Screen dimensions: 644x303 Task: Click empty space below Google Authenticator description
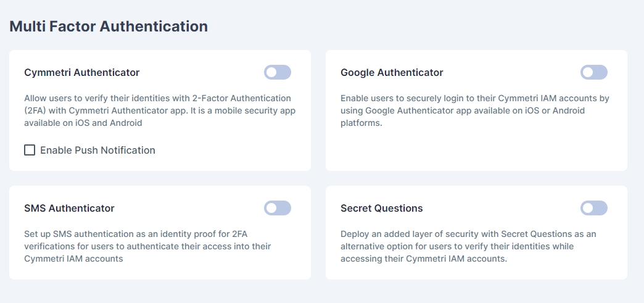[x=475, y=151]
